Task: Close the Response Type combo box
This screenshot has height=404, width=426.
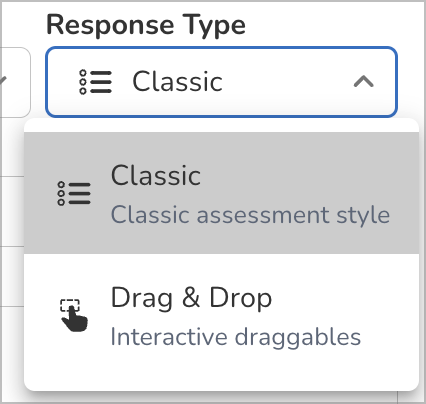Action: pyautogui.click(x=221, y=82)
